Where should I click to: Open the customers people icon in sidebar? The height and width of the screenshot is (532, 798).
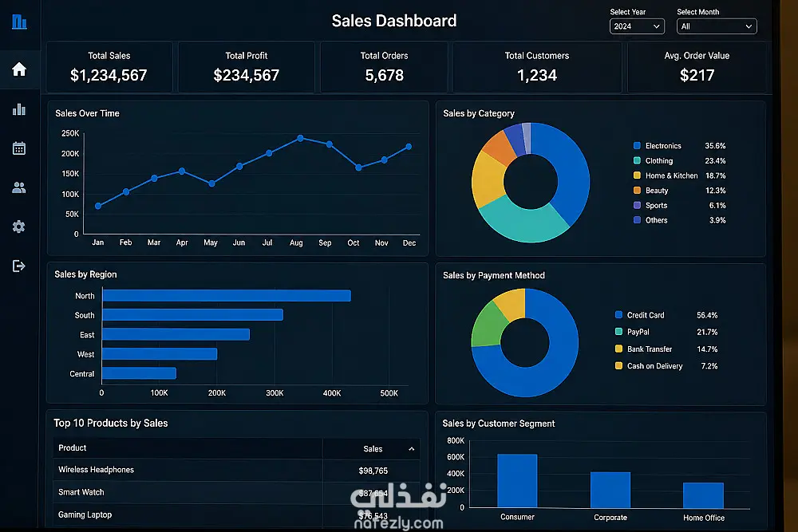point(19,187)
